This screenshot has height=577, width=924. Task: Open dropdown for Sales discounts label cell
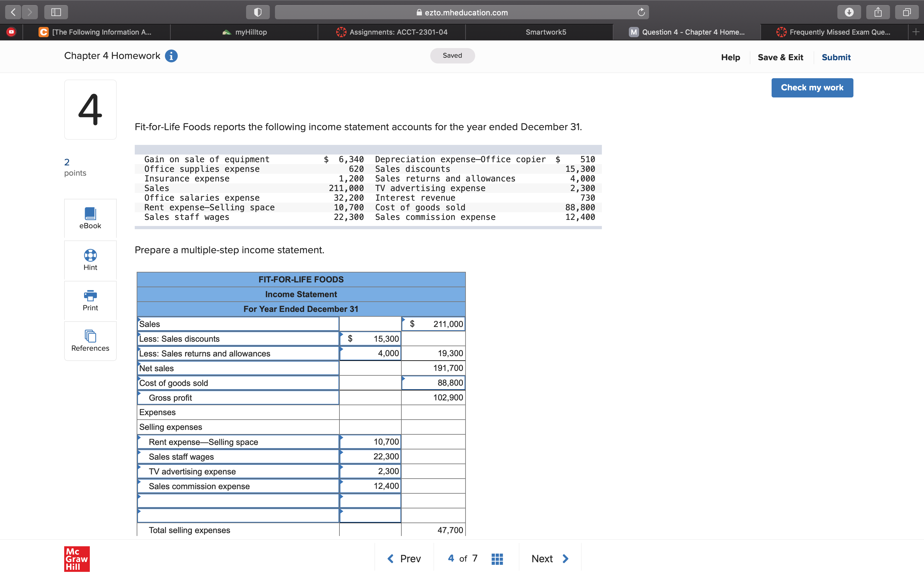pos(238,339)
